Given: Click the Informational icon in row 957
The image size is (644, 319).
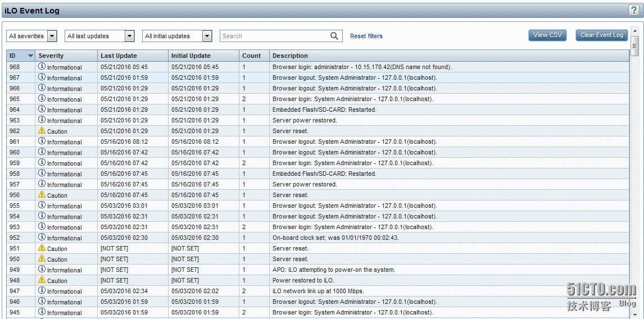Looking at the screenshot, I should 42,184.
